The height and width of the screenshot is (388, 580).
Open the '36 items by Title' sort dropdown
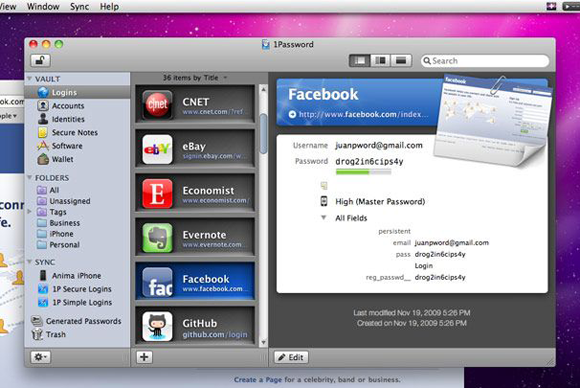click(x=195, y=78)
